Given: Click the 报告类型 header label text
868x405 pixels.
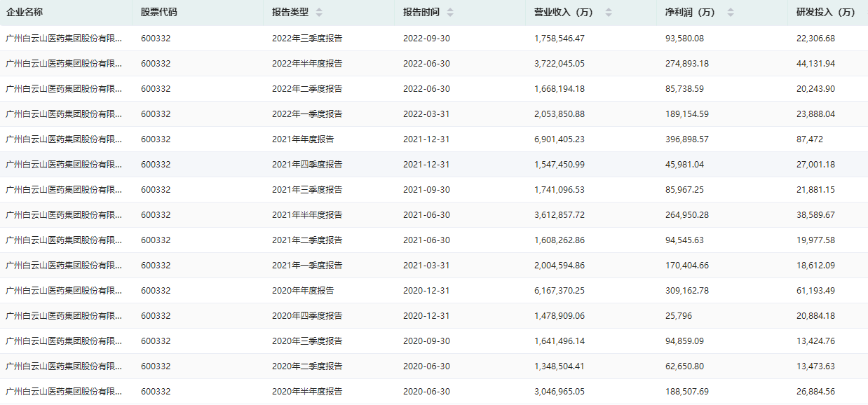Looking at the screenshot, I should 290,12.
